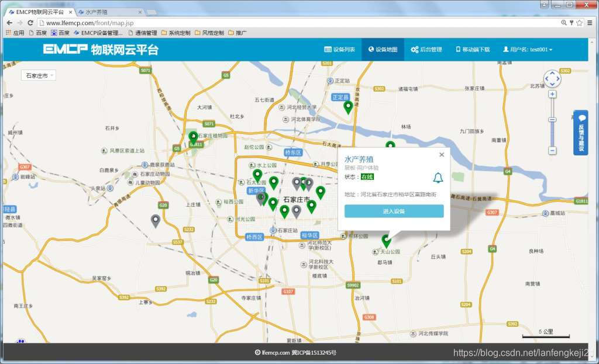Click the bookmark star icon in address bar
The height and width of the screenshot is (364, 599).
point(579,23)
